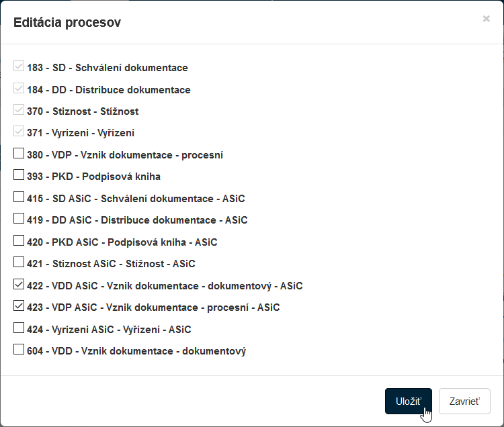Click the Uložiť button

[x=408, y=401]
